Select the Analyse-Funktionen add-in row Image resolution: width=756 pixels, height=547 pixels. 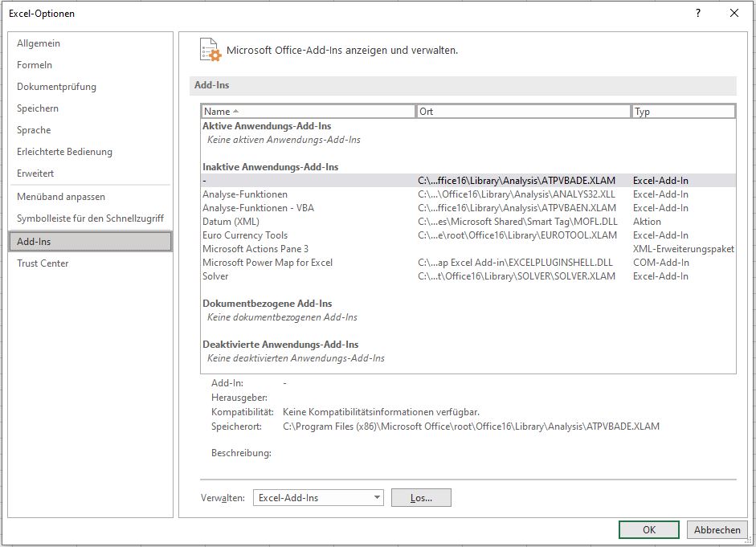tap(468, 194)
